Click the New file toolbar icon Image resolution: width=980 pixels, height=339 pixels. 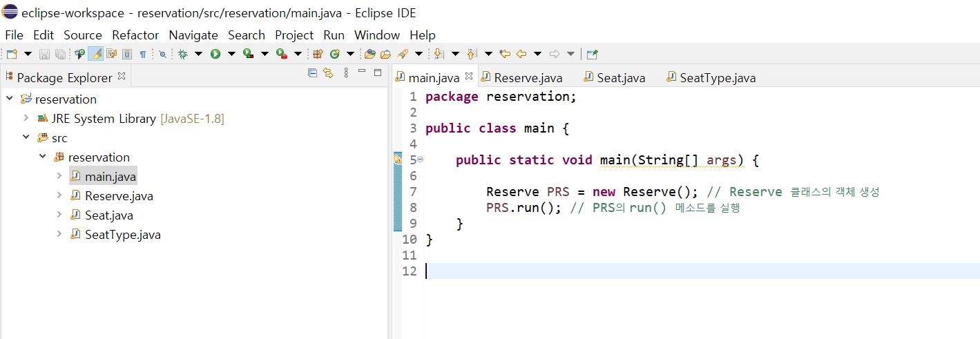[12, 54]
